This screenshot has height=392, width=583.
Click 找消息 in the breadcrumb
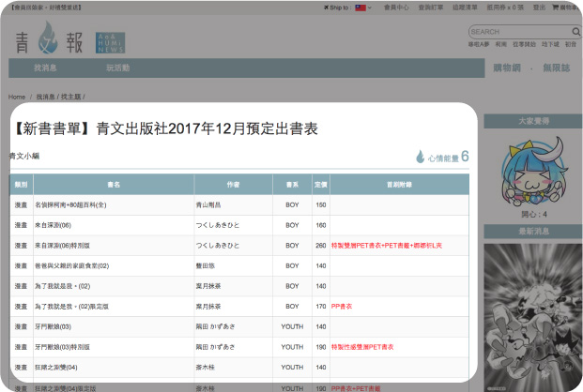45,97
